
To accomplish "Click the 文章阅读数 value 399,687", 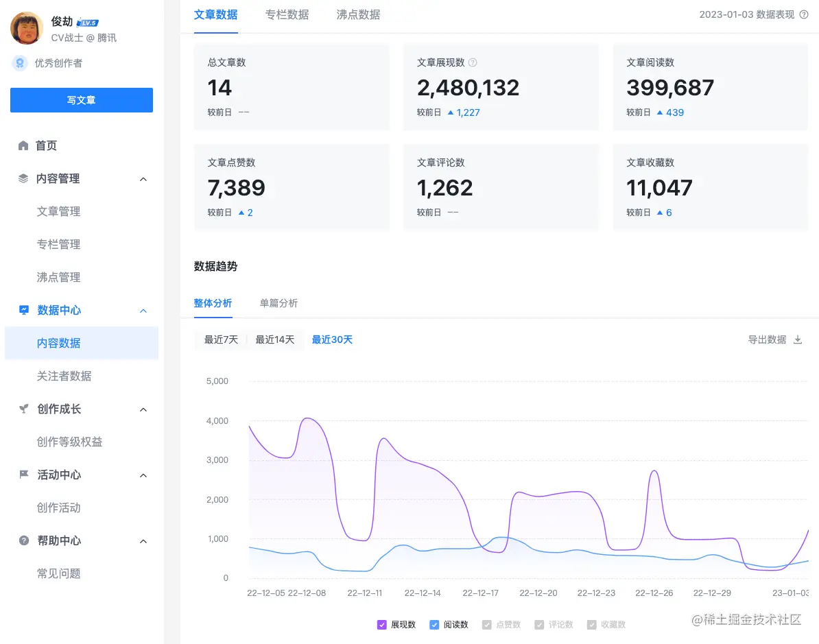I will tap(670, 88).
